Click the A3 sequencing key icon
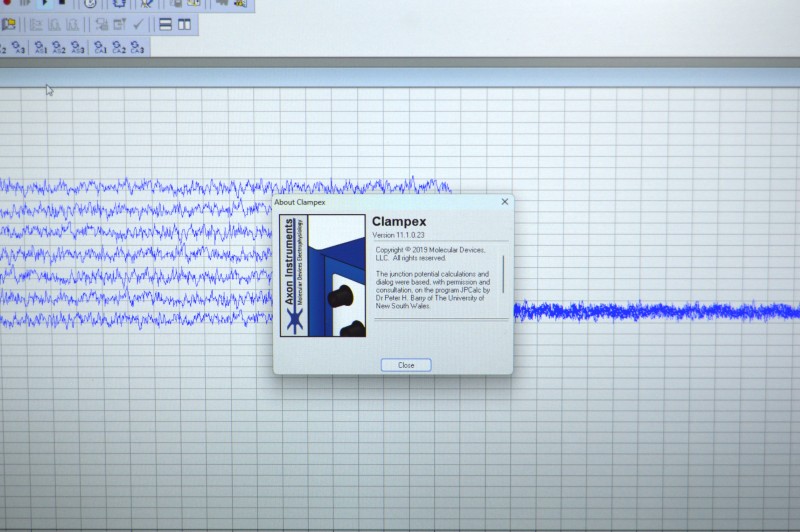The height and width of the screenshot is (532, 800). click(20, 47)
